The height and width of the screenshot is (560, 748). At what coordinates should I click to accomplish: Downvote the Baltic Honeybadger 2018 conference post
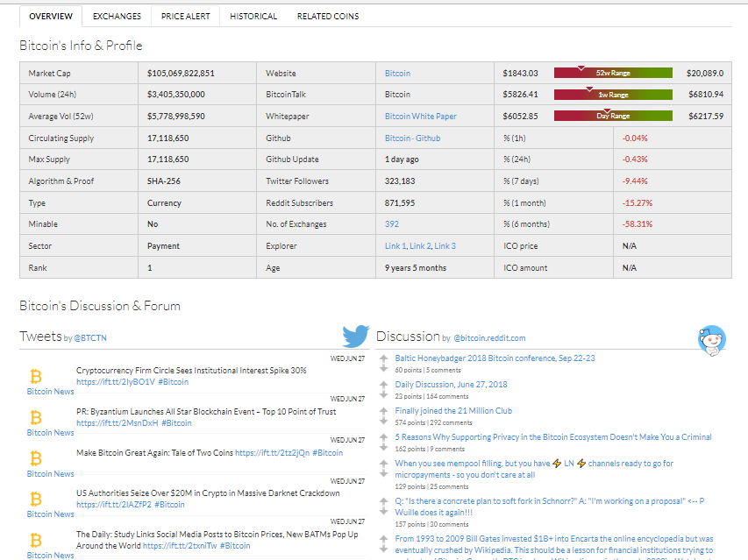pos(383,368)
